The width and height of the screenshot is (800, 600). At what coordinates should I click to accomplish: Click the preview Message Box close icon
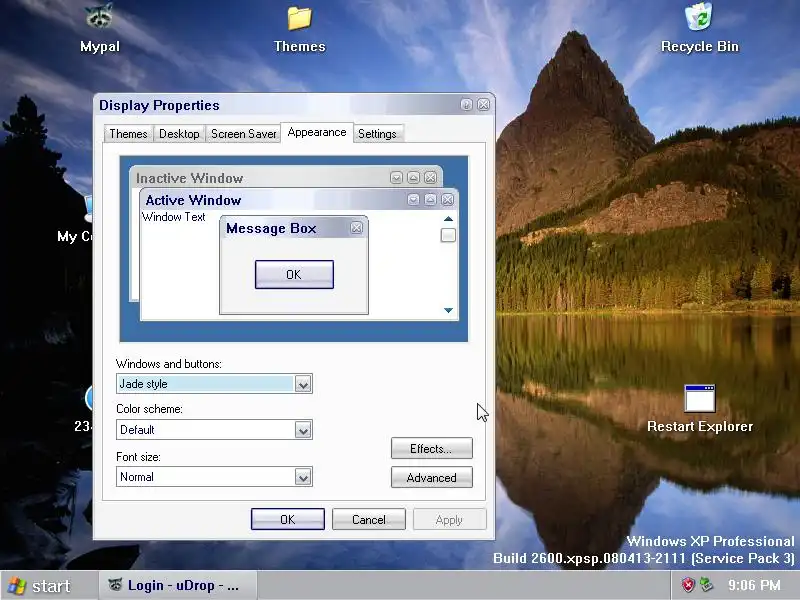tap(357, 228)
